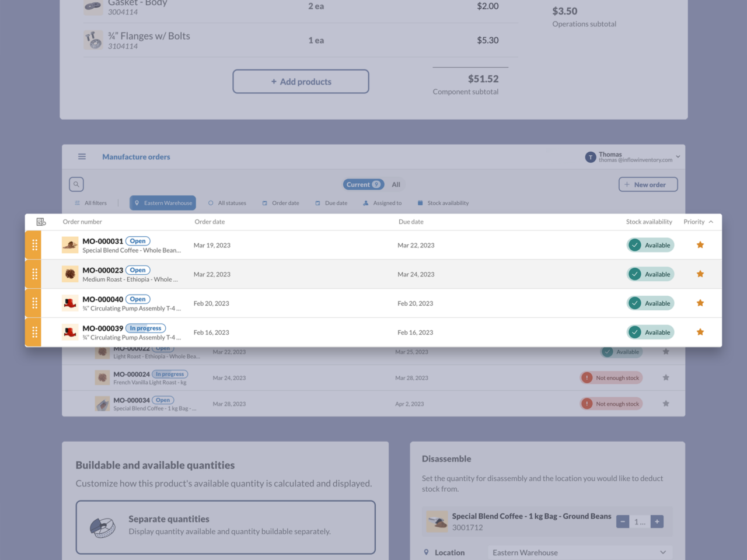This screenshot has width=747, height=560.
Task: Click the Priority sort chevron to reverse sorting
Action: [711, 222]
